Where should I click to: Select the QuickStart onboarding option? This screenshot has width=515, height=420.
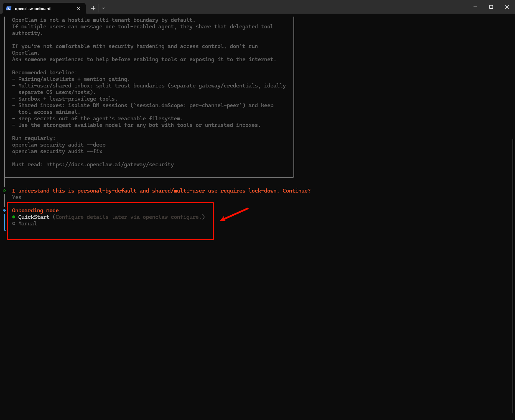pyautogui.click(x=34, y=217)
